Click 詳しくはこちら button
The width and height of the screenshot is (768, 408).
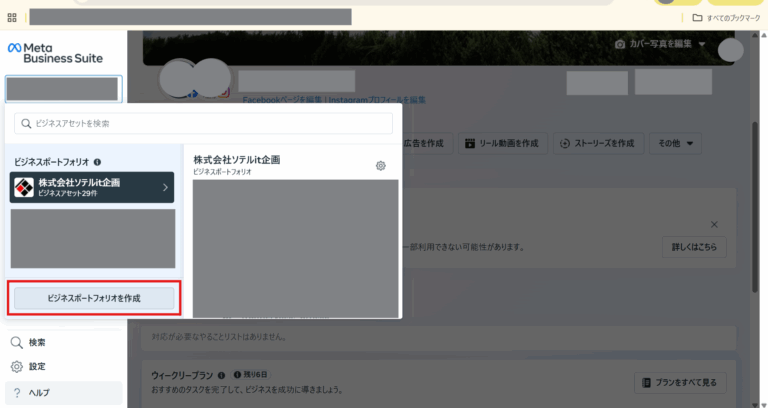(x=694, y=247)
